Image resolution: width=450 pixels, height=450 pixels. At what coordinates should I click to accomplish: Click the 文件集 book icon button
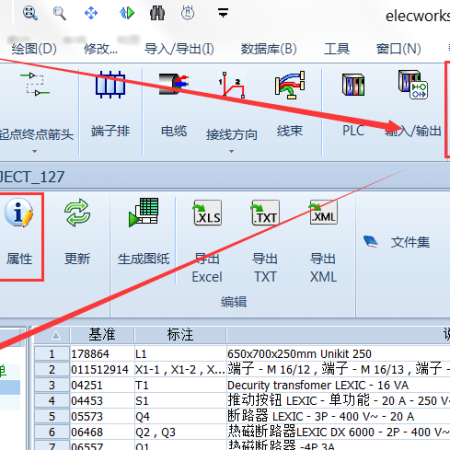397,242
